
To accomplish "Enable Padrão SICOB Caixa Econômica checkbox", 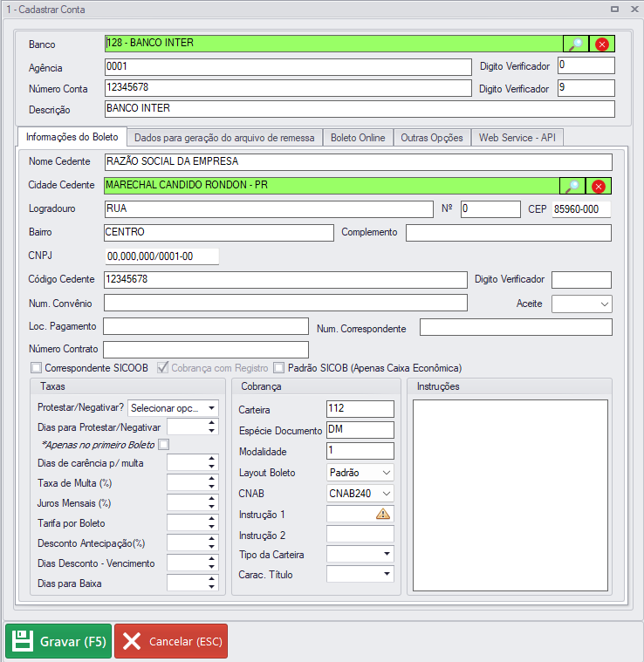I will [x=278, y=368].
